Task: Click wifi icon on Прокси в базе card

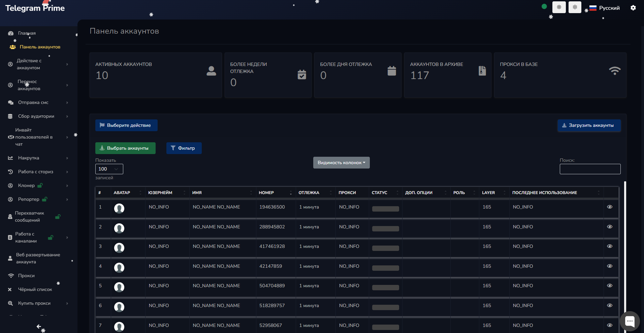Action: (x=615, y=71)
